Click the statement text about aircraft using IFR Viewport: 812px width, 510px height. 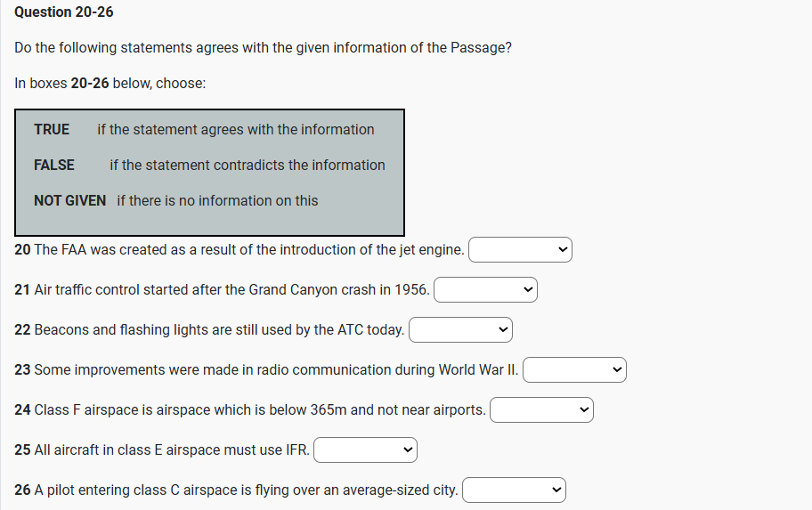point(162,450)
